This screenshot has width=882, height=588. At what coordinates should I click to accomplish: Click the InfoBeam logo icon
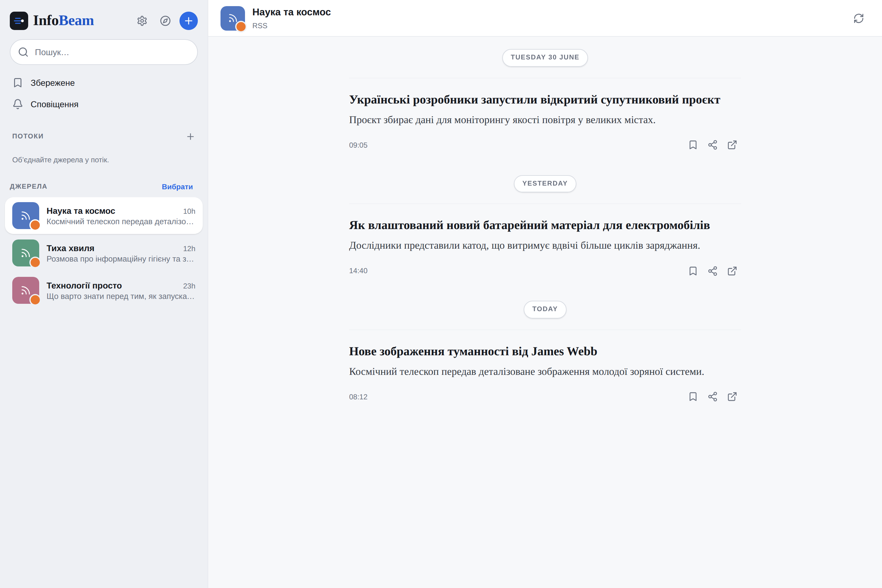(x=19, y=21)
